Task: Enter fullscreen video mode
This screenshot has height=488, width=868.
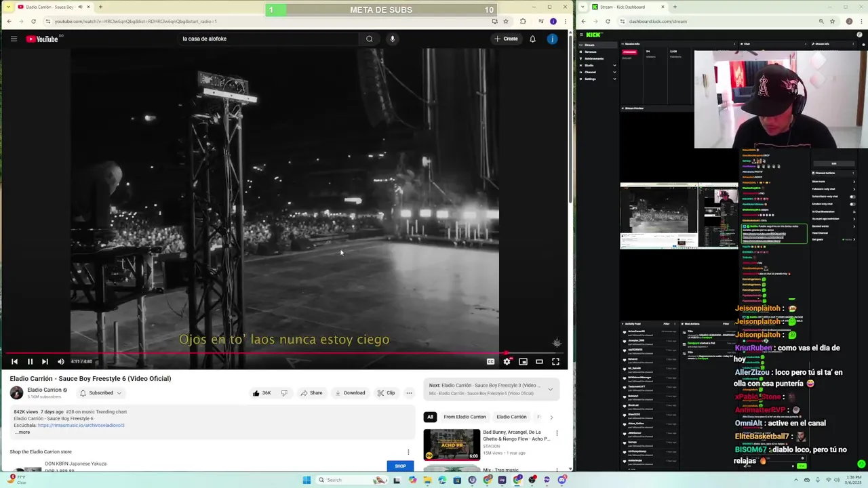Action: 555,361
